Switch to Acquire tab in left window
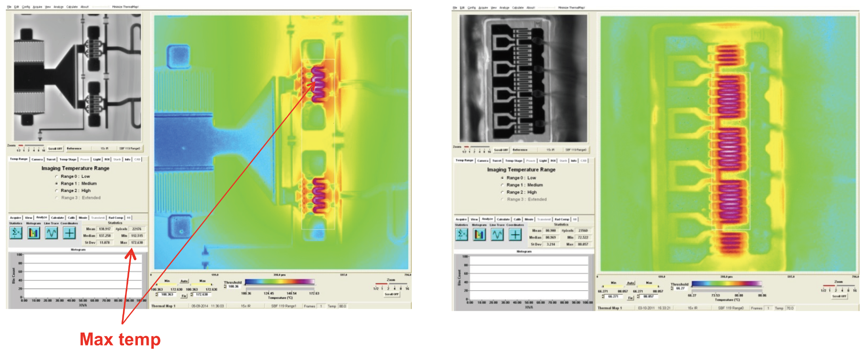 tap(15, 218)
